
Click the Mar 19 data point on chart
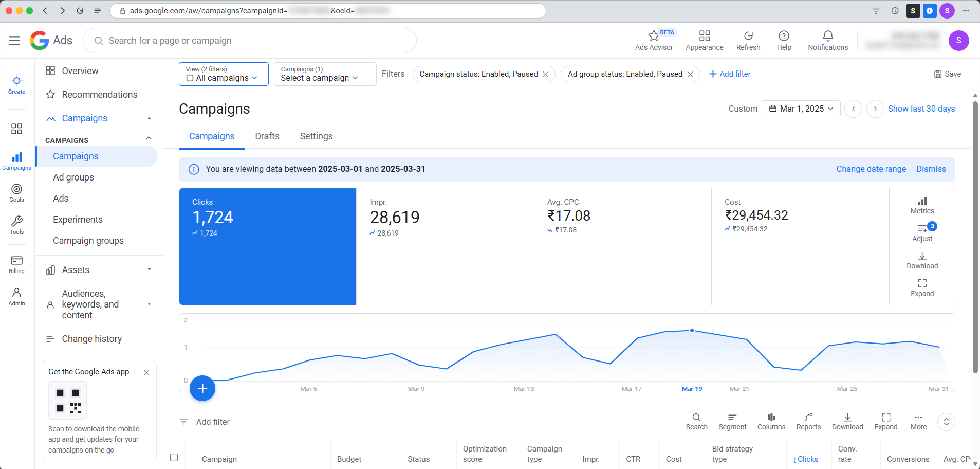[x=692, y=331]
